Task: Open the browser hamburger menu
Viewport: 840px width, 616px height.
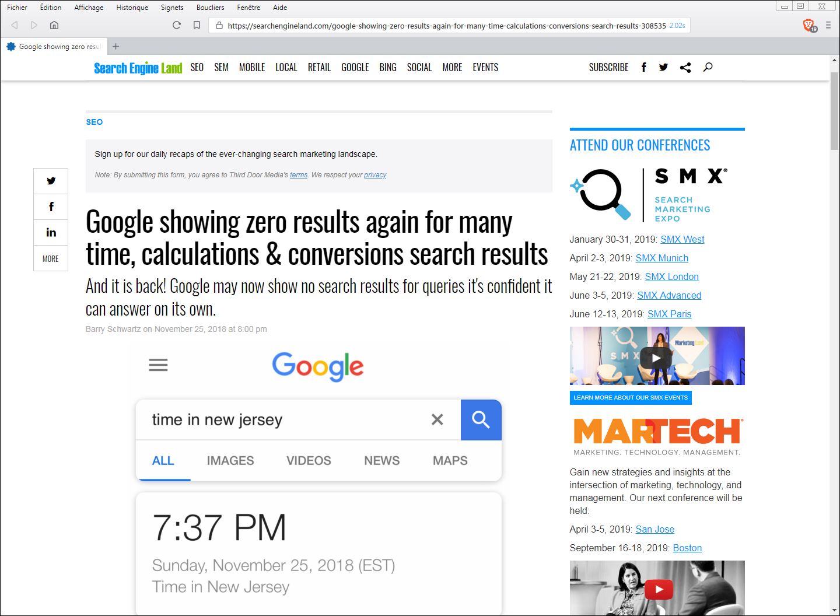Action: tap(828, 25)
